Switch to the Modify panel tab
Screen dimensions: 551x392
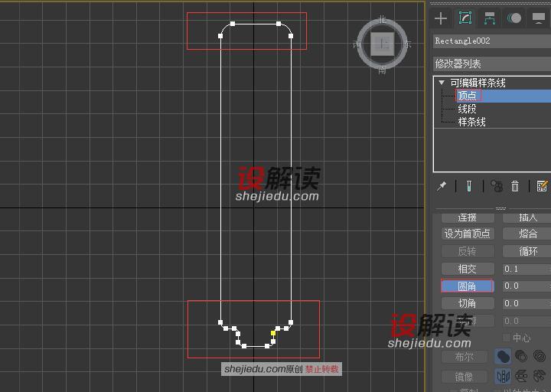coord(465,18)
